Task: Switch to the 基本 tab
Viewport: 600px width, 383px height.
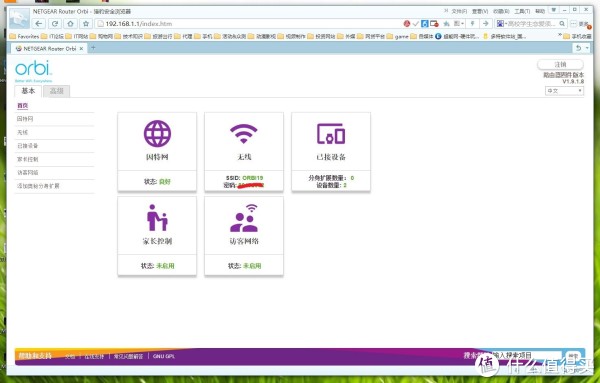Action: click(x=28, y=91)
